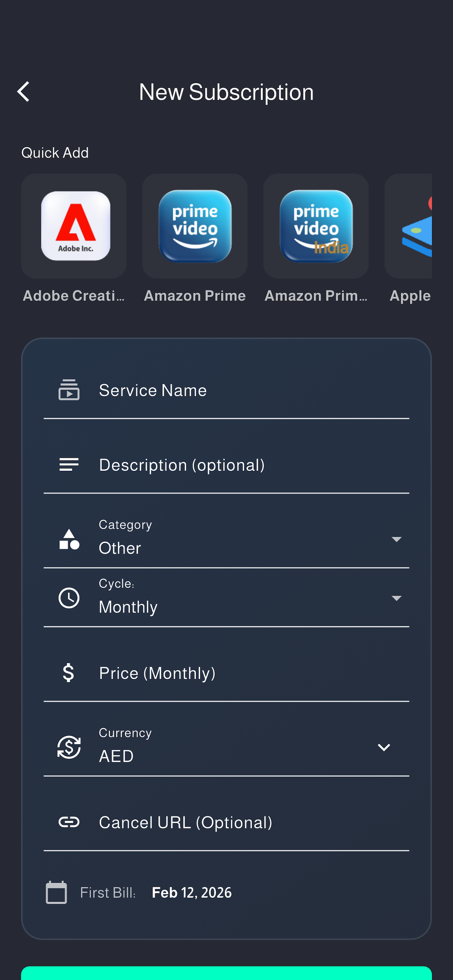
Task: Click the link icon for Cancel URL
Action: (69, 822)
